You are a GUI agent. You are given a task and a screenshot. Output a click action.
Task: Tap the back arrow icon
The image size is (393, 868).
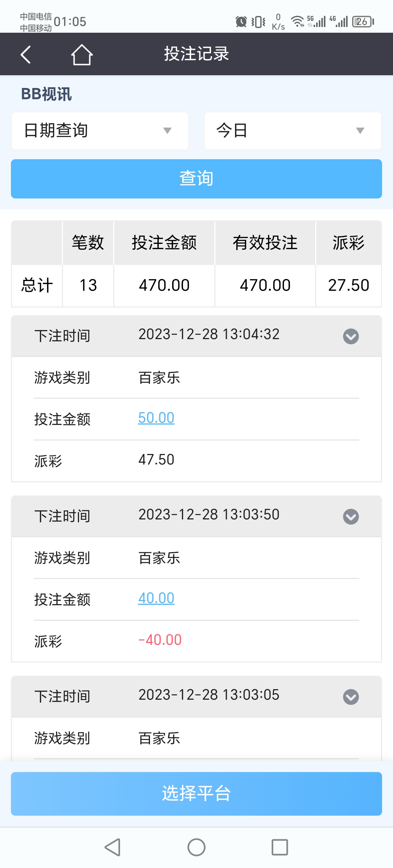(25, 55)
